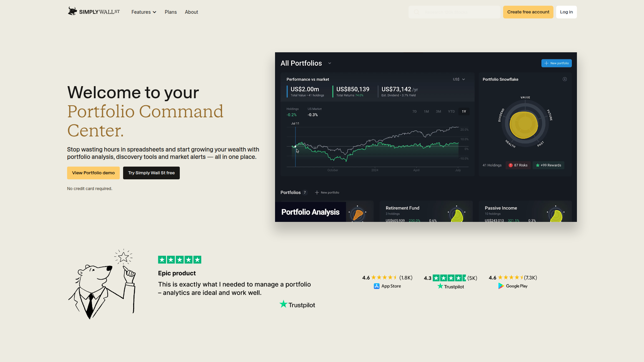Image resolution: width=644 pixels, height=362 pixels.
Task: Click the Portfolio Analysis caption
Action: [x=310, y=212]
